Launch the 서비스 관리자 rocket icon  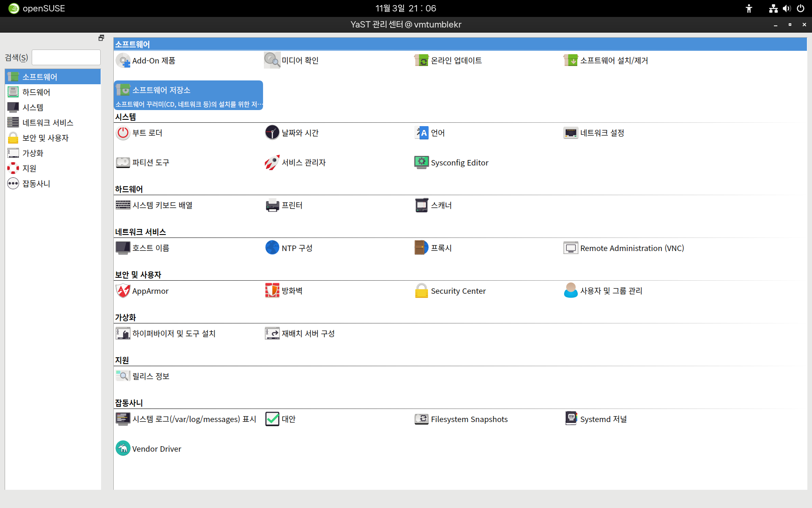coord(272,163)
